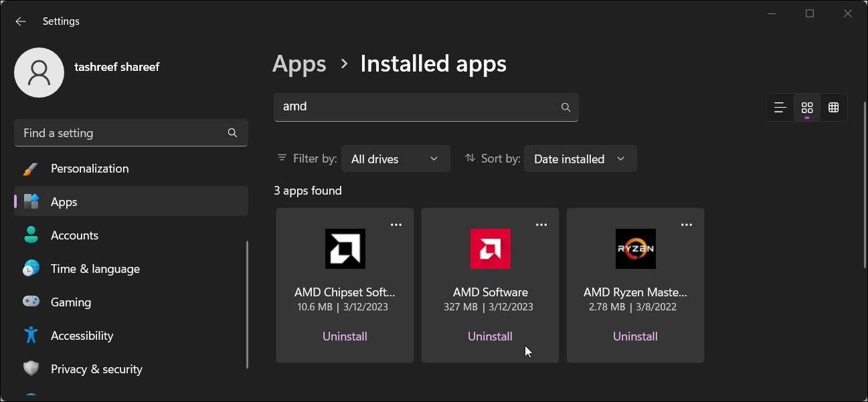Uninstall AMD Ryzen Master
This screenshot has width=868, height=402.
pyautogui.click(x=635, y=336)
